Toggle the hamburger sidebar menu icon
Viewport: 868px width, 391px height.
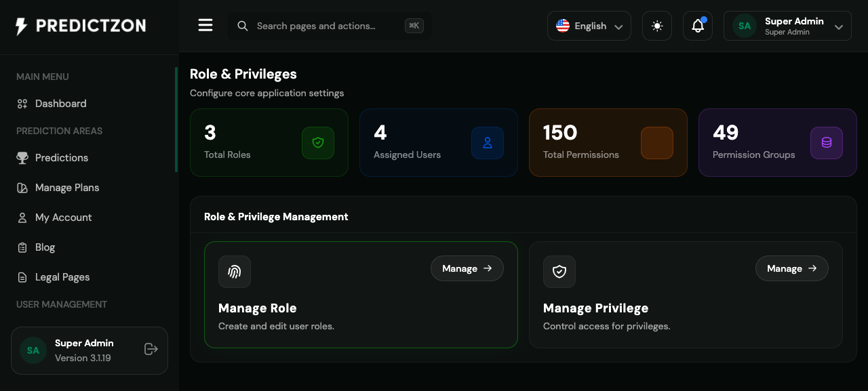205,26
